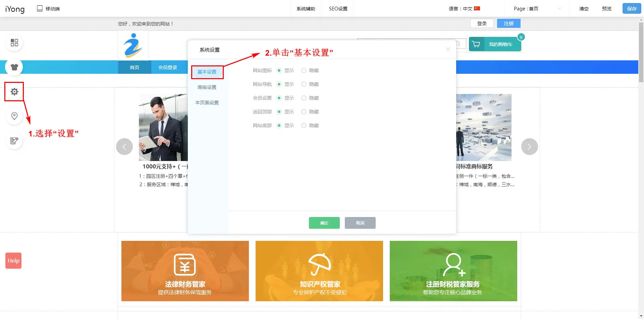
Task: Open the modules grid icon in left sidebar
Action: (14, 43)
